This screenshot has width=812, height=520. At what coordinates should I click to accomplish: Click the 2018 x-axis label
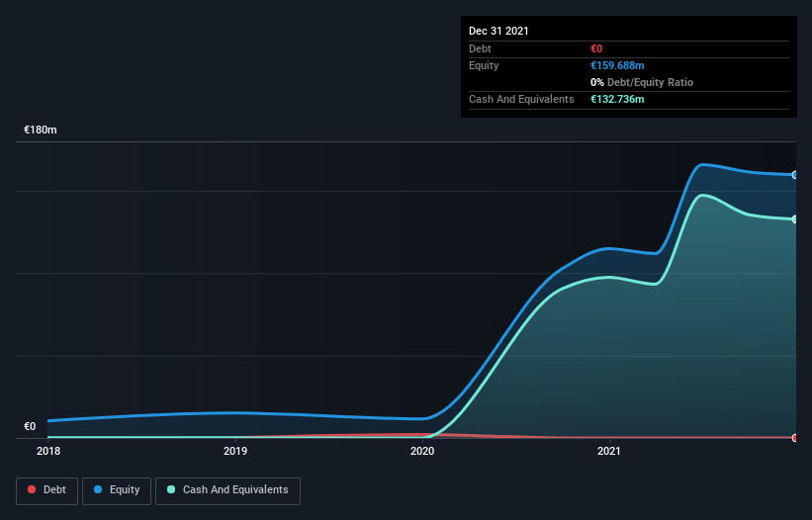48,451
